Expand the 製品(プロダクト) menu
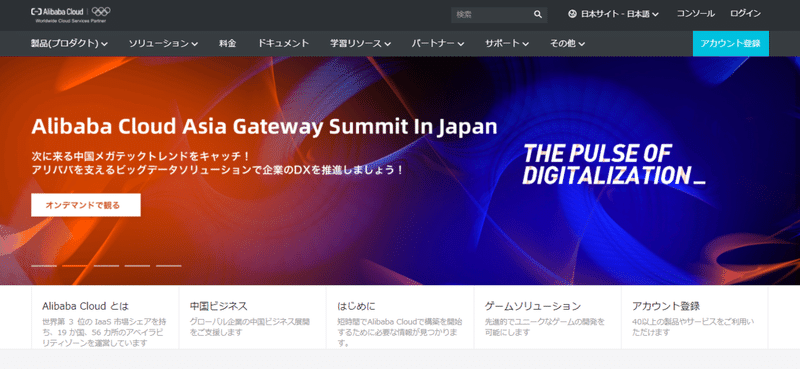Image resolution: width=800 pixels, height=369 pixels. point(69,44)
